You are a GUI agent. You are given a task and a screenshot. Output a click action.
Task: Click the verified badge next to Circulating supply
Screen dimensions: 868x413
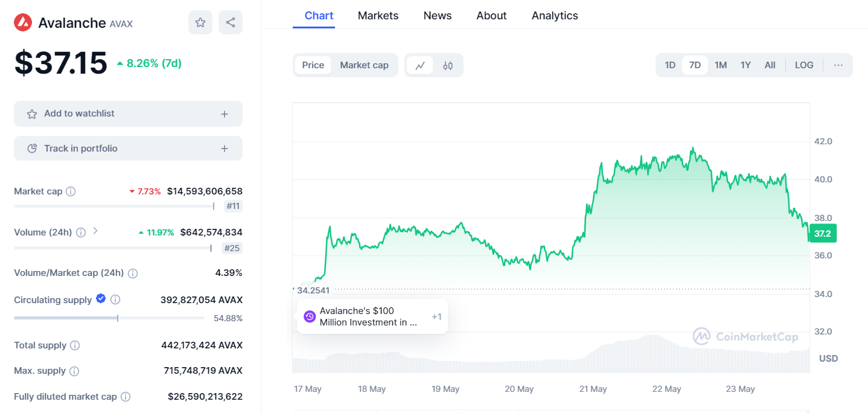101,299
